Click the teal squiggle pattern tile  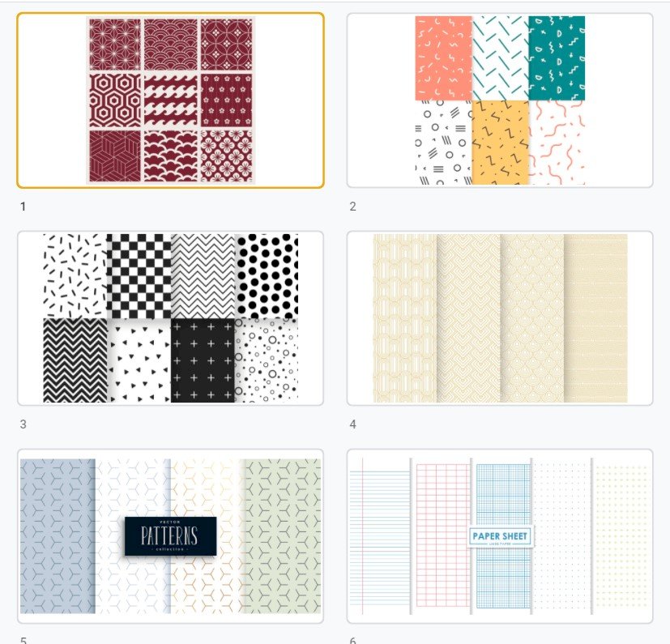(557, 58)
